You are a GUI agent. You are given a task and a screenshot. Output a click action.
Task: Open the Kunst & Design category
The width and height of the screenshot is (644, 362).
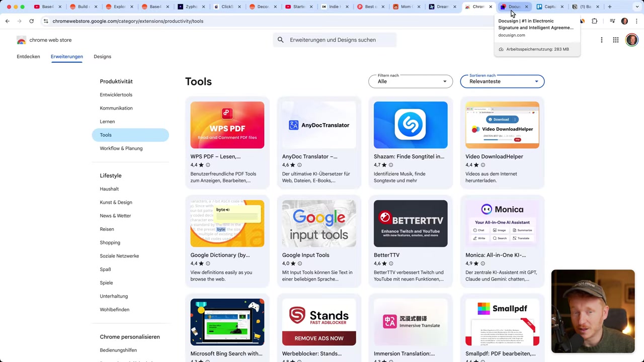[116, 202]
